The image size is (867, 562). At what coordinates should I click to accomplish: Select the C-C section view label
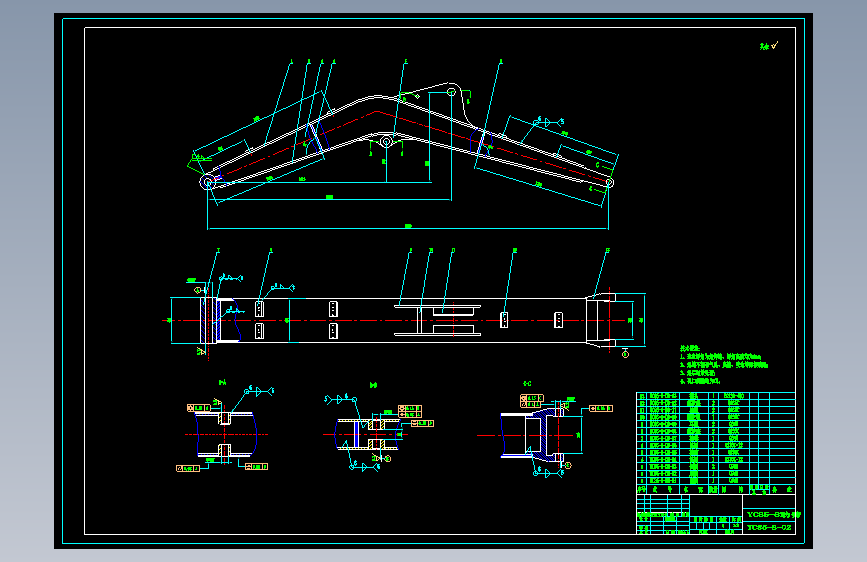point(527,383)
